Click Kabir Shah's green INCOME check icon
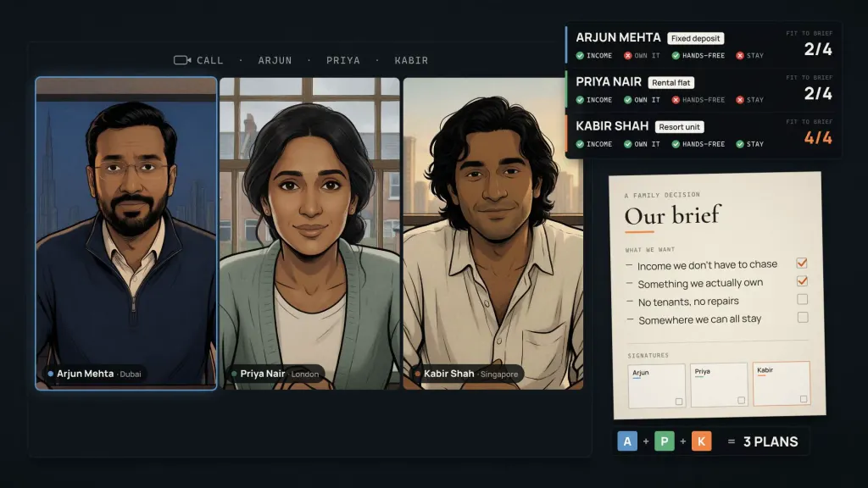This screenshot has height=488, width=868. (x=580, y=144)
